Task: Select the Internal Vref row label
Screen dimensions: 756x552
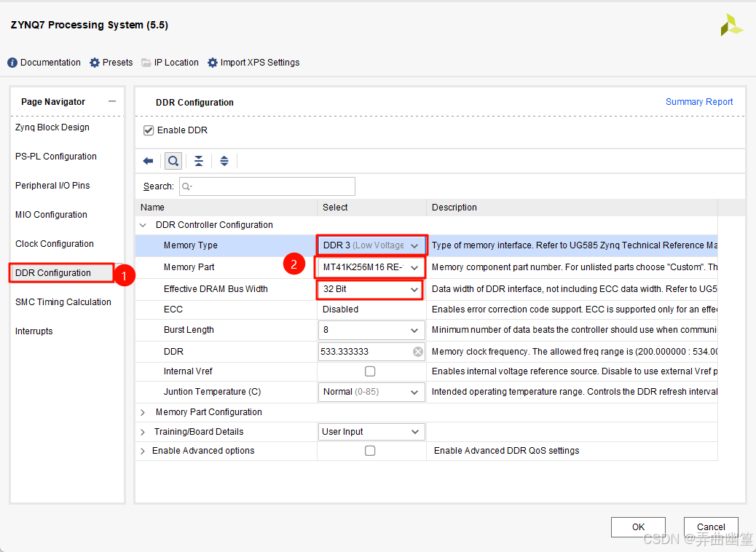Action: tap(188, 371)
